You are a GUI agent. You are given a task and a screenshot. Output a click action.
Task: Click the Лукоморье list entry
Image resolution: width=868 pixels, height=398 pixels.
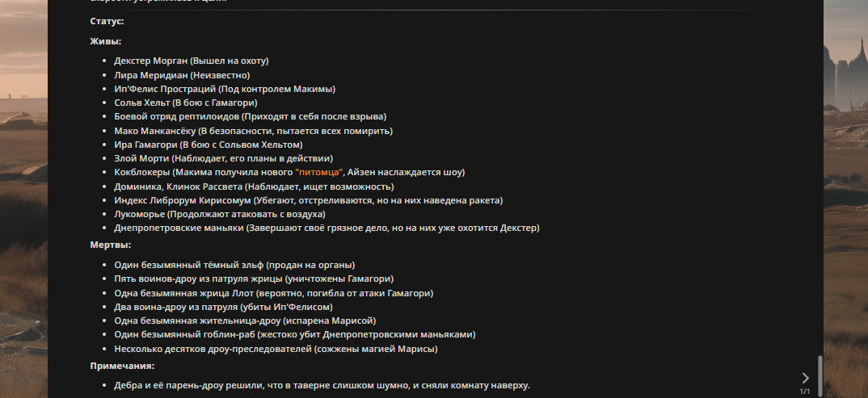[219, 214]
